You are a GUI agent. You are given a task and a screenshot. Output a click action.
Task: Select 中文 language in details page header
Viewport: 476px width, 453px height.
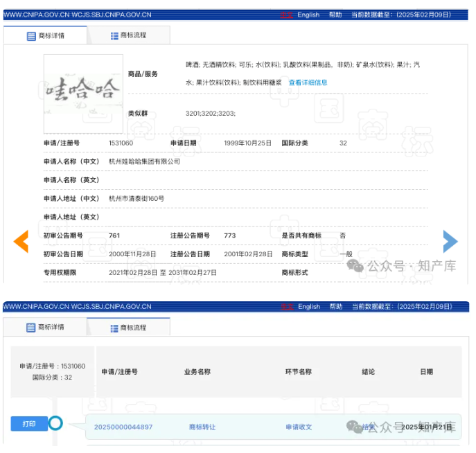click(x=286, y=15)
